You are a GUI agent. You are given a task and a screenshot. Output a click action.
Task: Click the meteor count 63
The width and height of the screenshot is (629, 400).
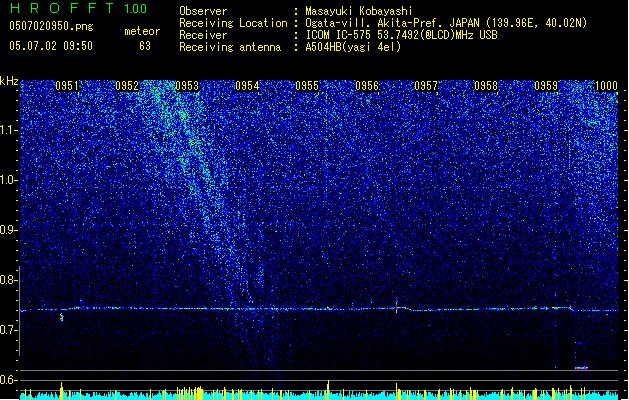click(x=145, y=46)
